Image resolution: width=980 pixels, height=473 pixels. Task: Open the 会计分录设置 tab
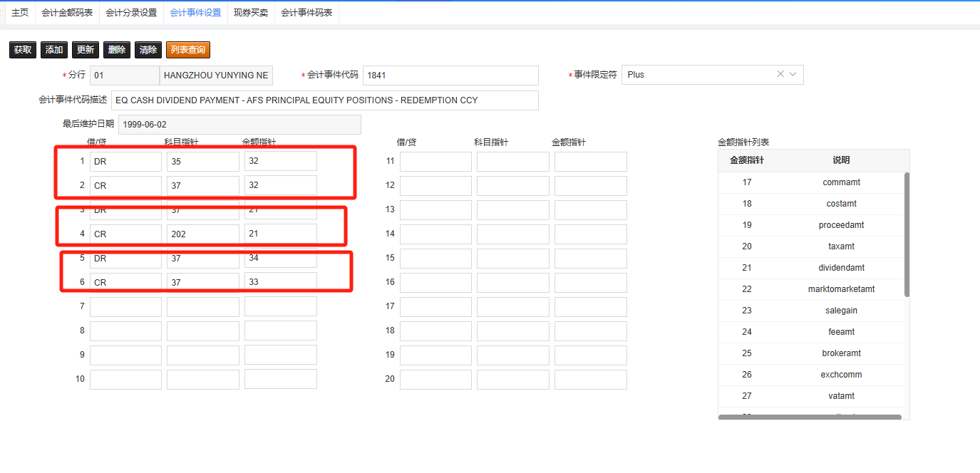tap(131, 13)
